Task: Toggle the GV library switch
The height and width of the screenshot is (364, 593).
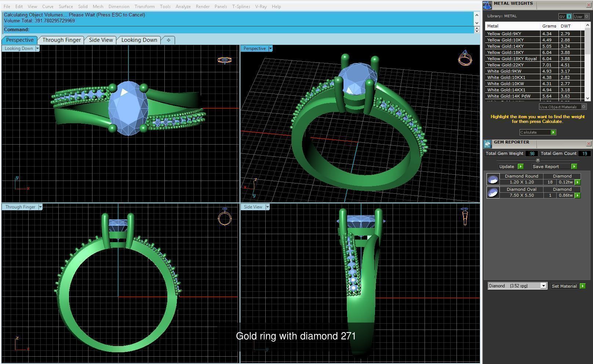Action: click(x=565, y=16)
